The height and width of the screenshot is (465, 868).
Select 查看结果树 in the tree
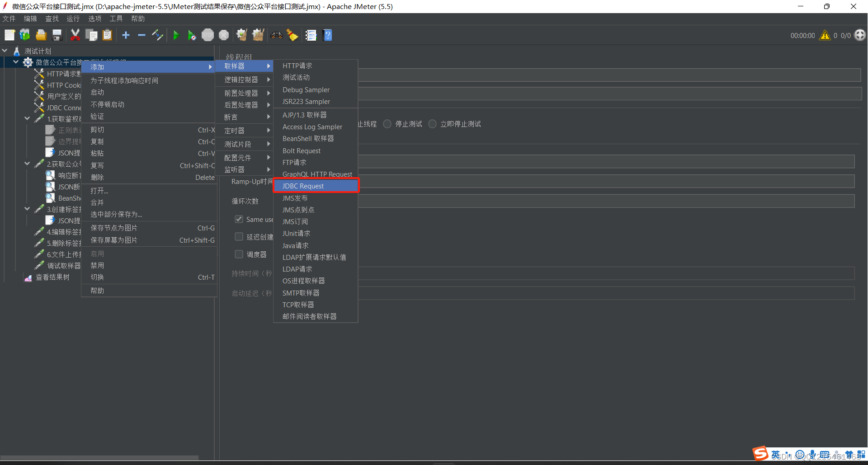point(52,277)
